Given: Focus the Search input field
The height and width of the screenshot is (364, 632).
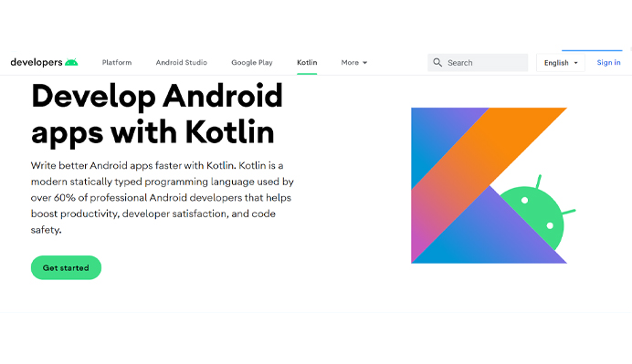Looking at the screenshot, I should (x=478, y=63).
